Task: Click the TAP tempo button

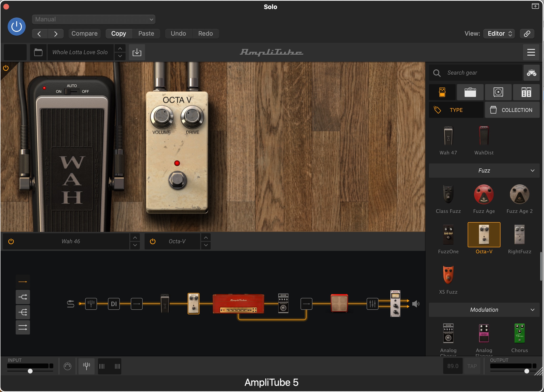Action: 472,366
